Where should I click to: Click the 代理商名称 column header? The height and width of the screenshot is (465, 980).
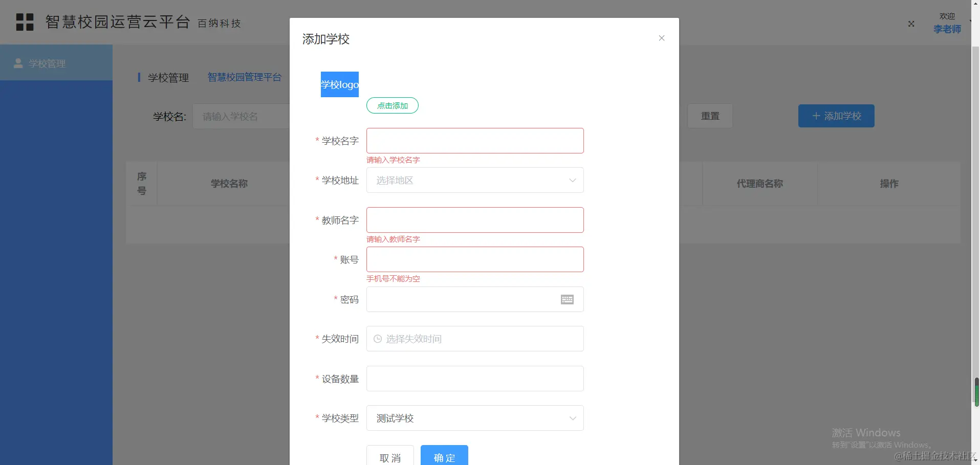[x=759, y=184]
